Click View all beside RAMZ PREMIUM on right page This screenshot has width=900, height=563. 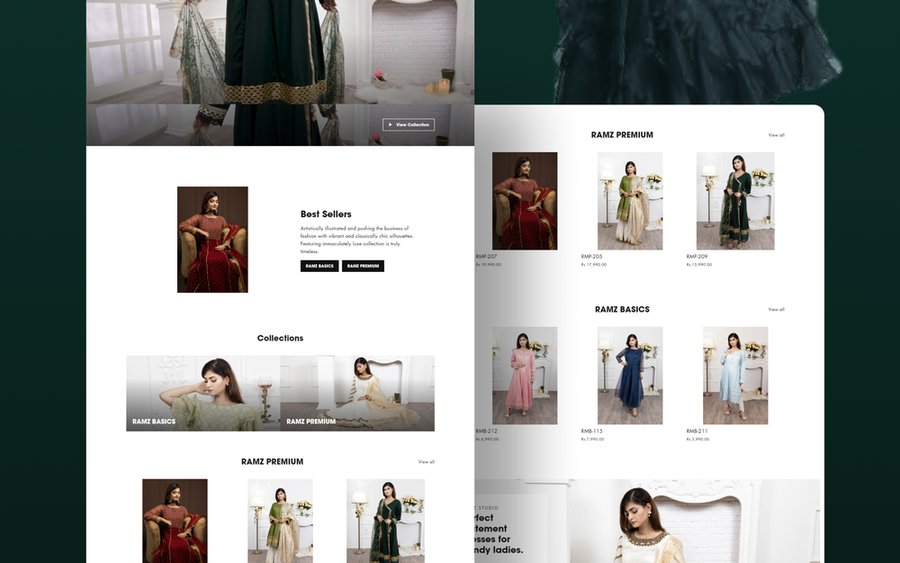click(776, 135)
